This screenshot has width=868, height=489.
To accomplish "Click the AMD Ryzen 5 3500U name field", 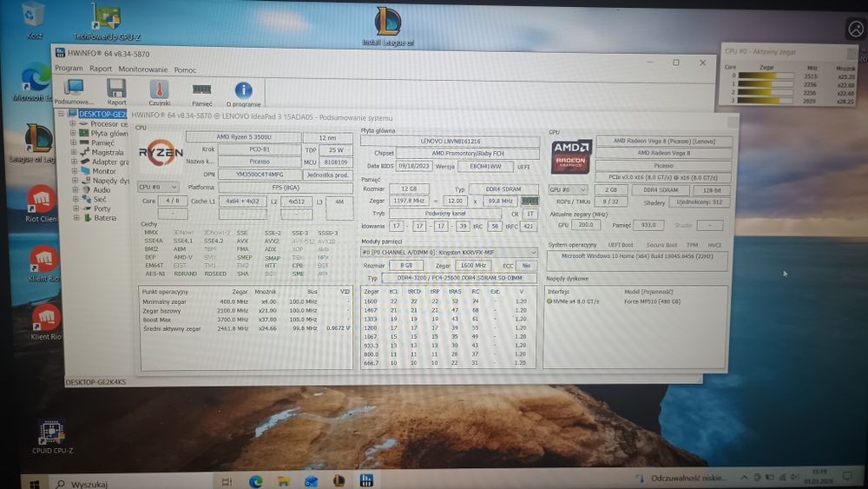I will [244, 136].
